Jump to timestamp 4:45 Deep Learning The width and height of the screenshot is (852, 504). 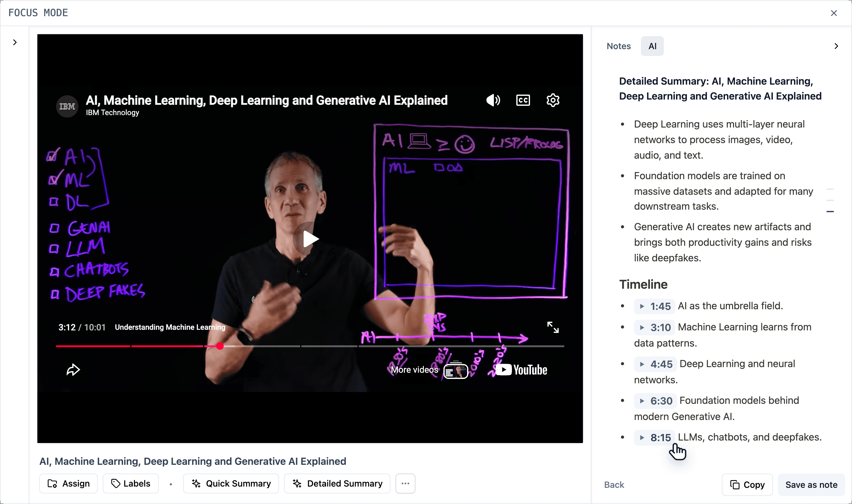[x=656, y=364]
